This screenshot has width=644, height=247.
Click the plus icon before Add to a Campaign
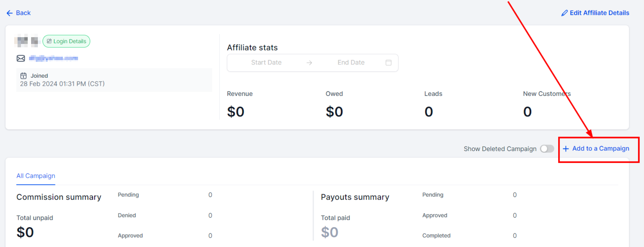tap(566, 149)
